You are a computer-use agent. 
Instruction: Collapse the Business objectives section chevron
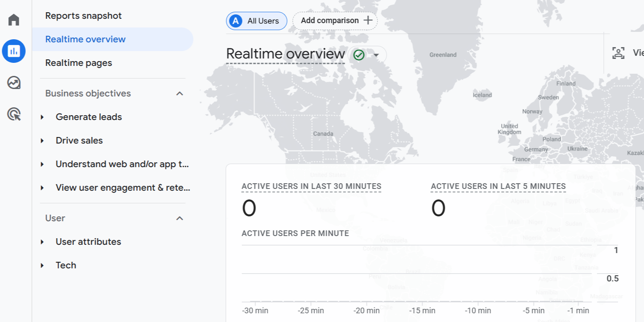180,93
